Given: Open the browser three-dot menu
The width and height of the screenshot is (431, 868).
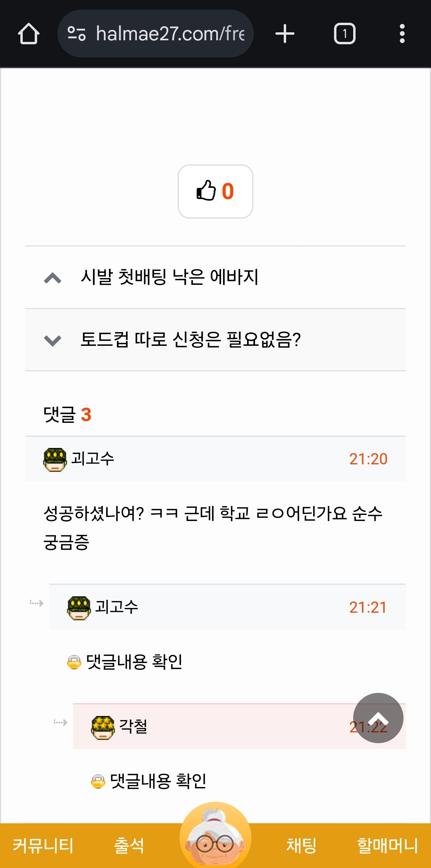Looking at the screenshot, I should pyautogui.click(x=402, y=34).
